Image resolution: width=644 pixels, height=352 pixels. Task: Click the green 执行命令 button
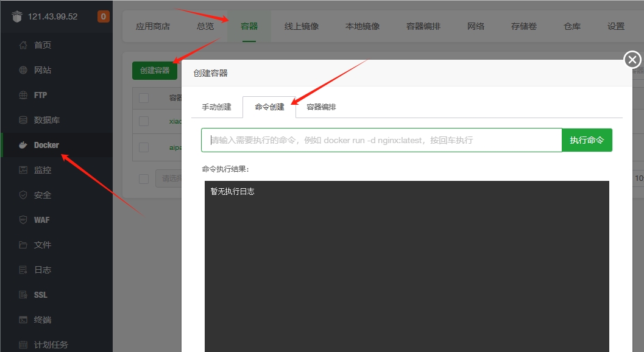click(587, 140)
